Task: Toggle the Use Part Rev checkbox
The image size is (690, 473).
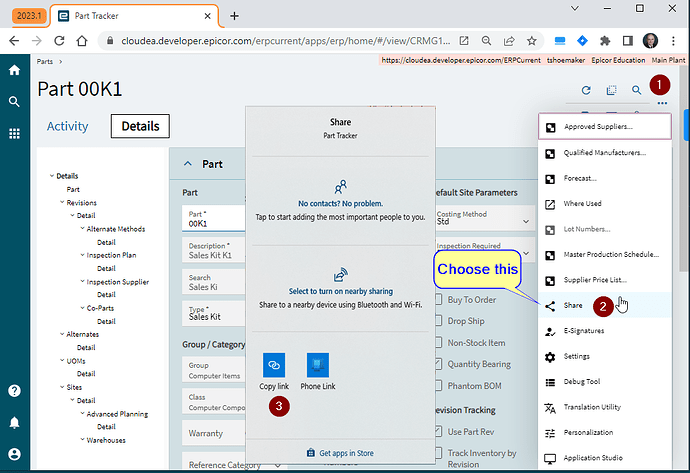Action: pos(439,431)
